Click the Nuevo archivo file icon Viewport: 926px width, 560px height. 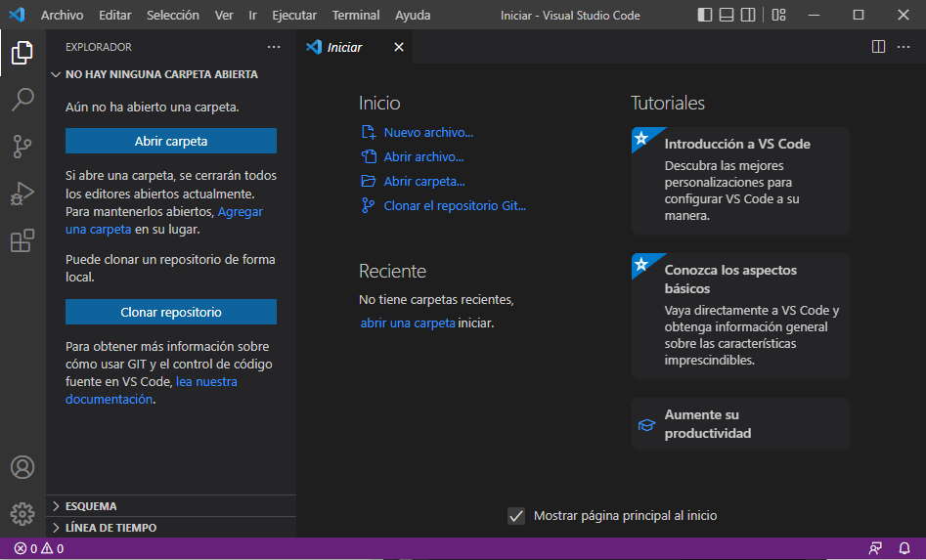pyautogui.click(x=369, y=132)
